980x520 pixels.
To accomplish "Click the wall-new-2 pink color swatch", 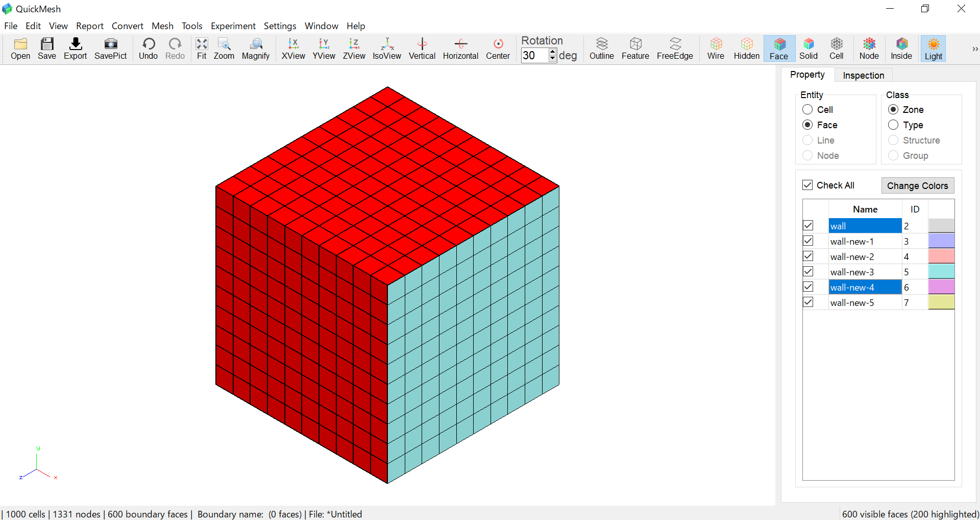I will [x=941, y=256].
